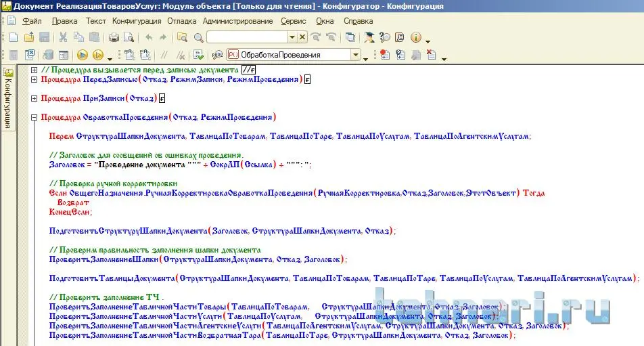
Task: Open the Правка menu
Action: click(x=64, y=21)
